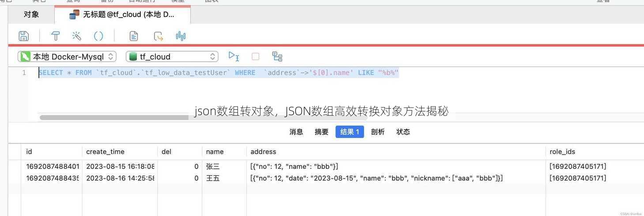Select the id cell in the 王五 row

click(52, 178)
